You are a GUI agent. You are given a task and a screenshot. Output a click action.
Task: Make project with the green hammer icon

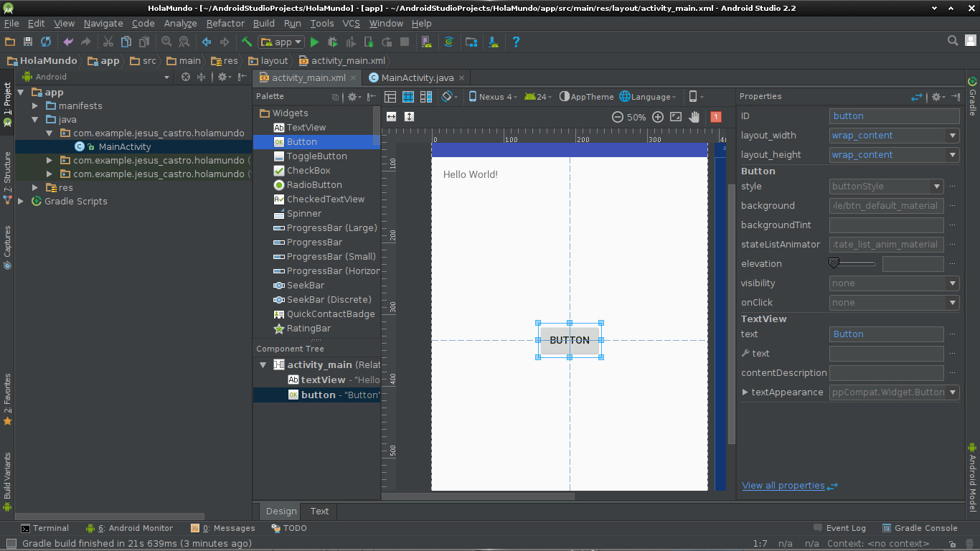point(247,42)
